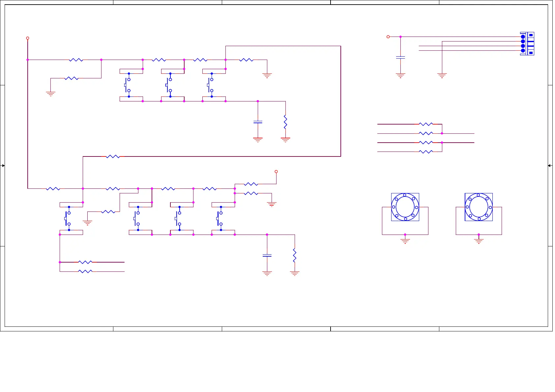Image resolution: width=555 pixels, height=392 pixels.
Task: Click power port circle at schematic's upper-left corner
Action: [x=28, y=38]
